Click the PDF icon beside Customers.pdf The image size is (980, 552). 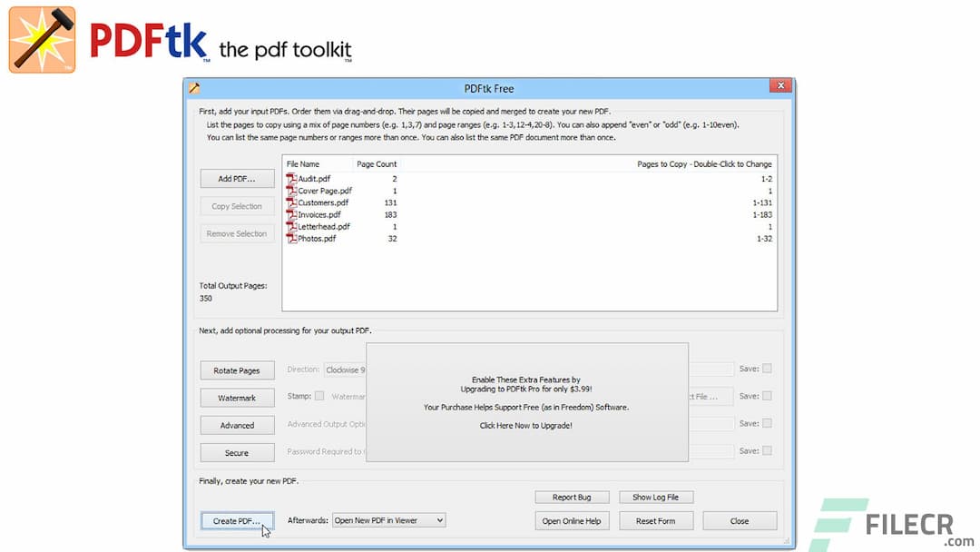[x=290, y=202]
